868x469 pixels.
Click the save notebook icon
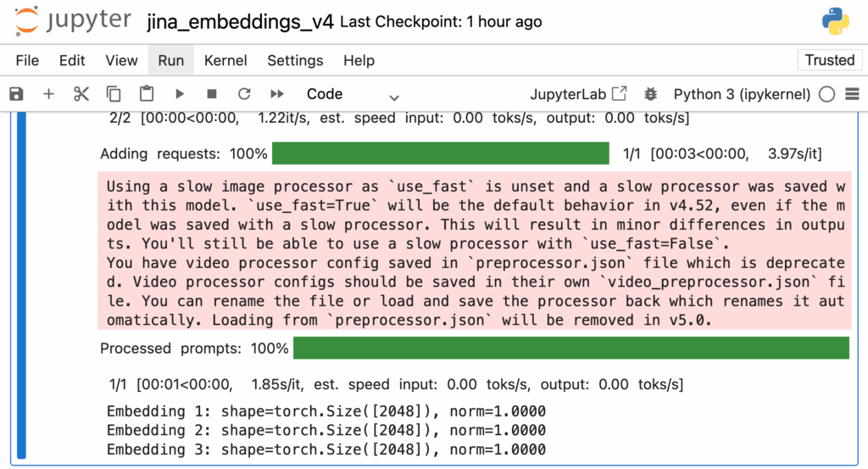(15, 94)
